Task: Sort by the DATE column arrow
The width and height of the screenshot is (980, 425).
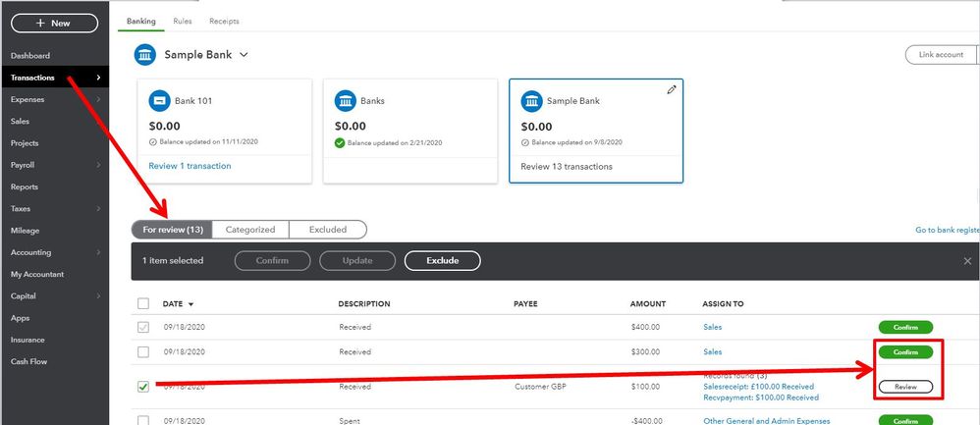Action: [191, 304]
